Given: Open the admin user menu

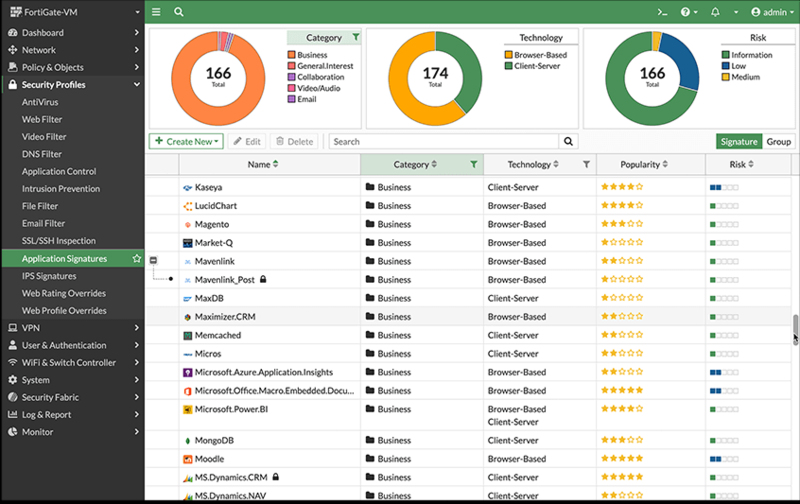Looking at the screenshot, I should [x=772, y=12].
